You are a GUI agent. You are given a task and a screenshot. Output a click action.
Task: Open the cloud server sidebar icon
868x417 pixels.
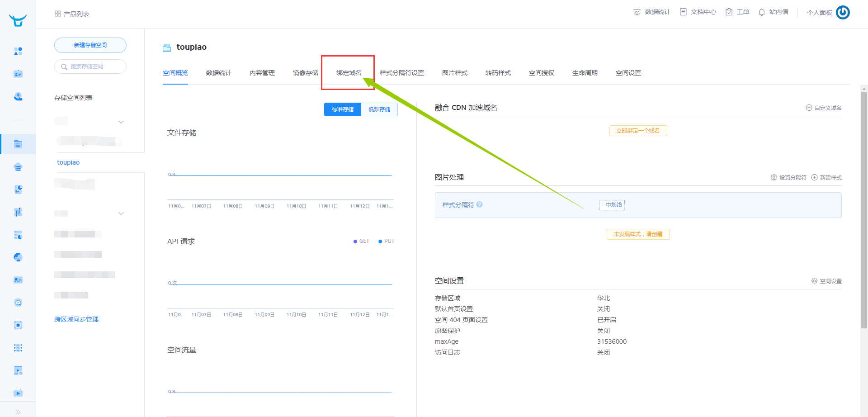(18, 167)
